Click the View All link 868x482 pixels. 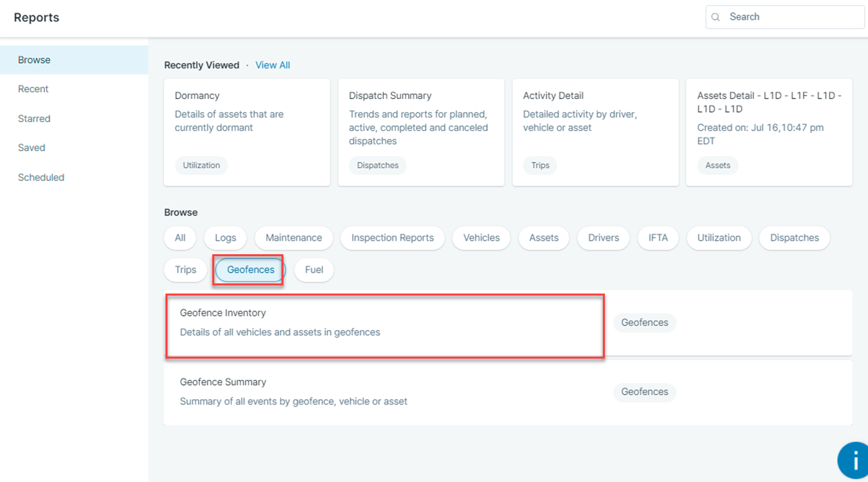273,65
